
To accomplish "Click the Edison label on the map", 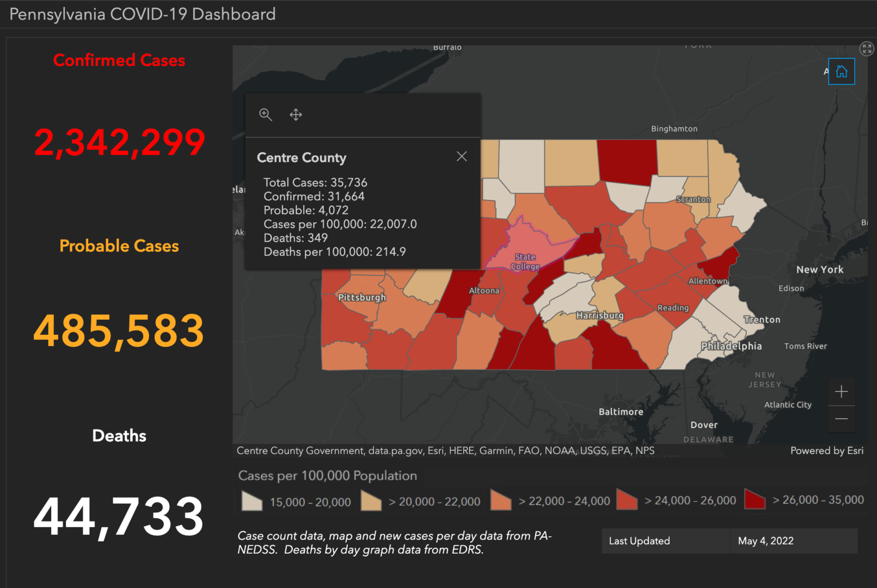I will click(791, 288).
